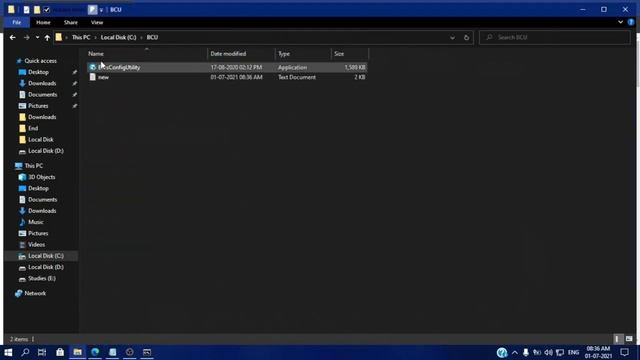640x360 pixels.
Task: Sort files by Date modified column
Action: 228,53
